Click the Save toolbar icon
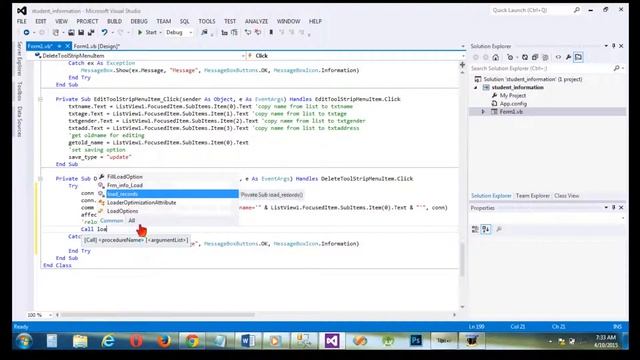 click(81, 32)
